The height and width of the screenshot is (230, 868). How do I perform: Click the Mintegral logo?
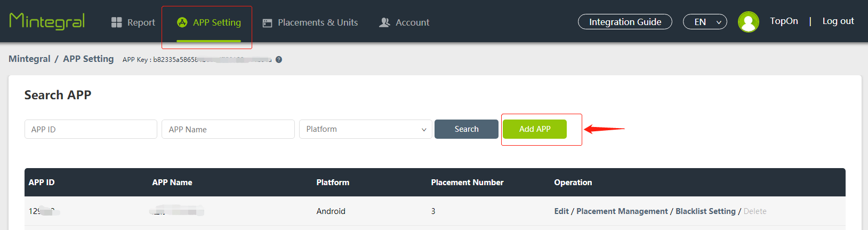47,21
